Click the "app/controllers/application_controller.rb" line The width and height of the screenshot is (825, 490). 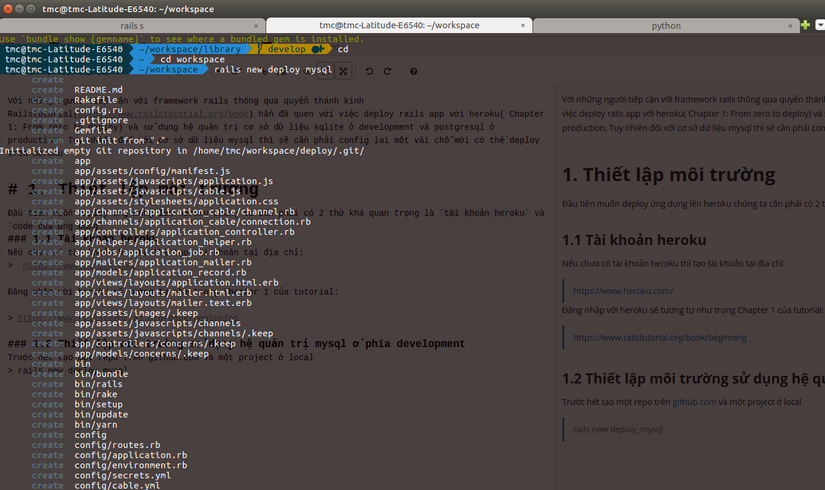click(x=184, y=232)
